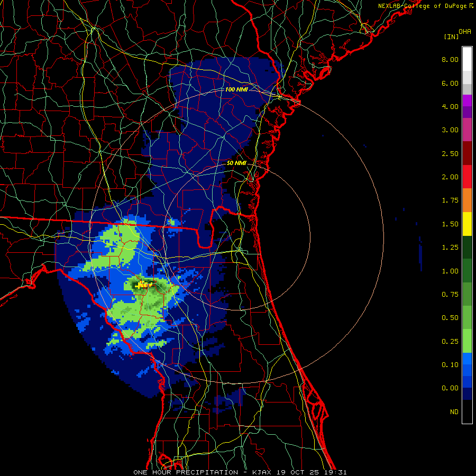Click the white swatch at the top of the legend

coord(467,59)
